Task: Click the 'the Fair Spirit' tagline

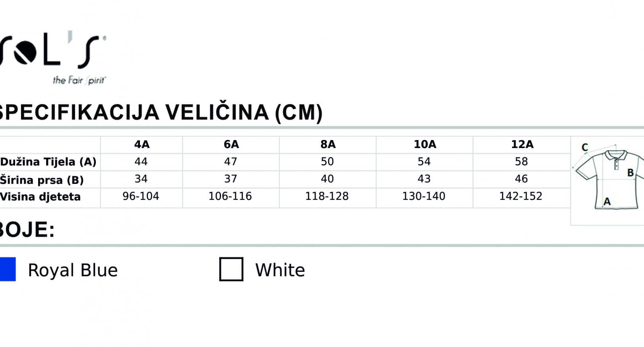Action: coord(80,80)
